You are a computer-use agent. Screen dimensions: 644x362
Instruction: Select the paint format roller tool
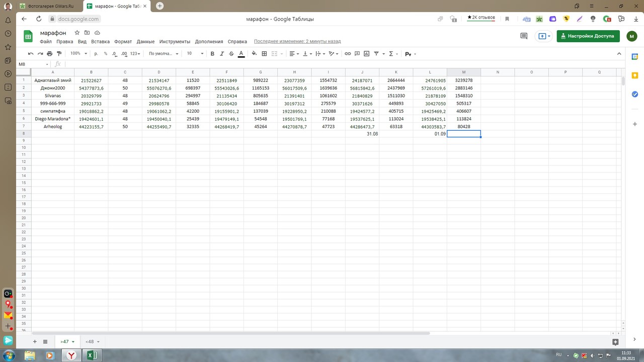(x=59, y=53)
